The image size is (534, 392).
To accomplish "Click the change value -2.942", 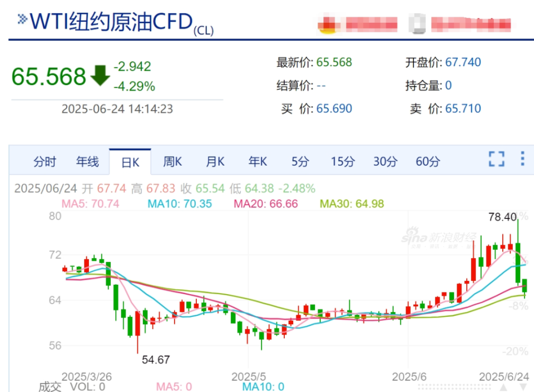I will [132, 66].
